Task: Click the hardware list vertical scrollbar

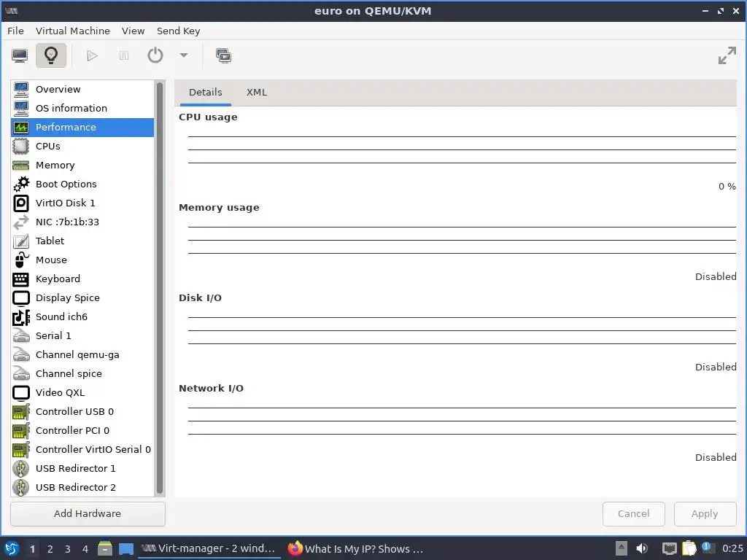Action: click(160, 288)
